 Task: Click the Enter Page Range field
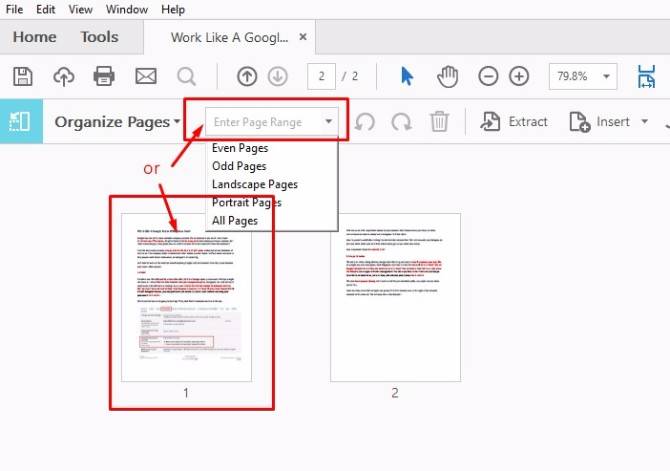(x=272, y=122)
